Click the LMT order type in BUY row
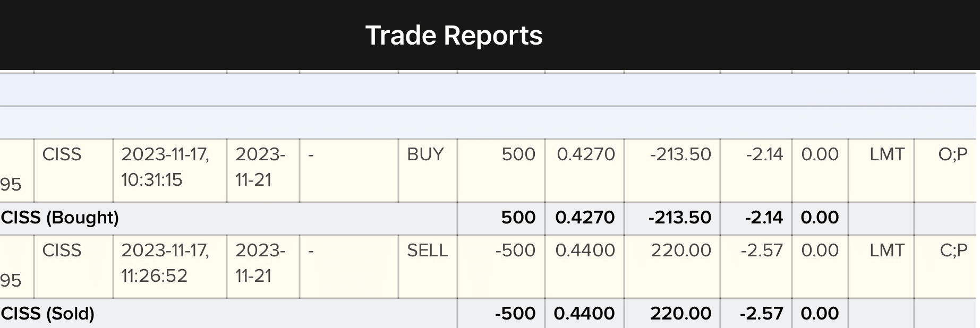This screenshot has width=980, height=328. 887,154
